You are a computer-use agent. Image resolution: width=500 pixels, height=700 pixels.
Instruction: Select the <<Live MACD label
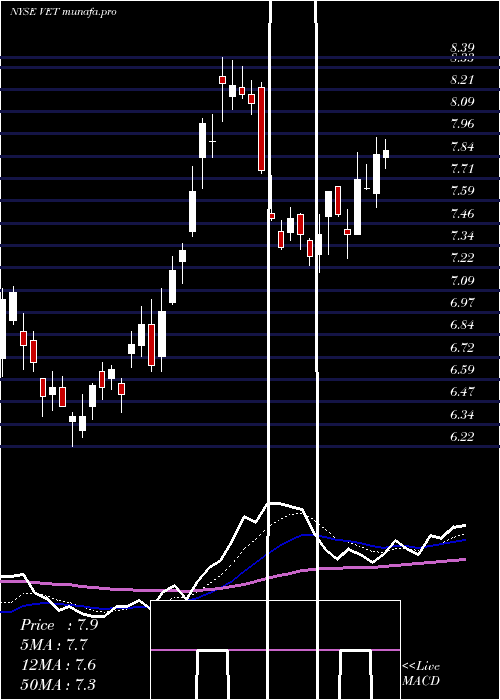421,674
